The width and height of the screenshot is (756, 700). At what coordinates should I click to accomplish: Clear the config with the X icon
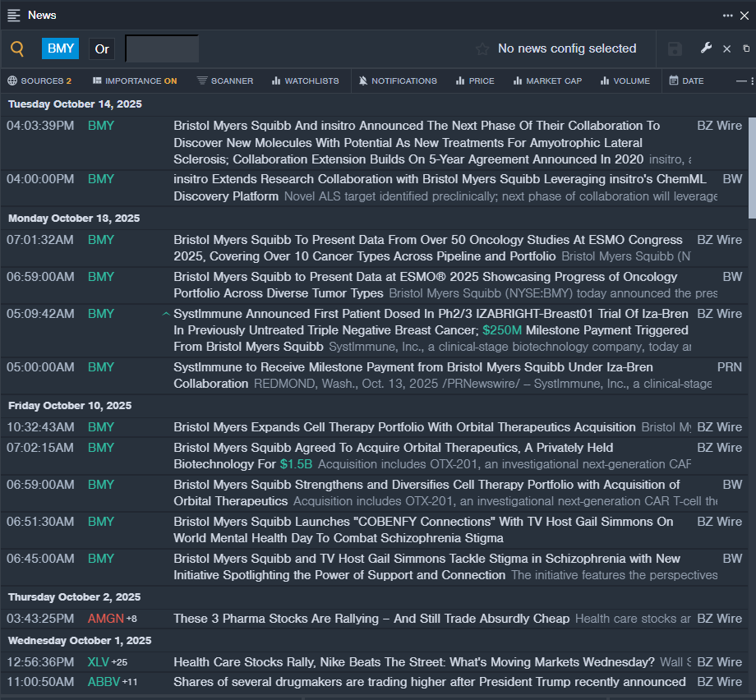[726, 49]
